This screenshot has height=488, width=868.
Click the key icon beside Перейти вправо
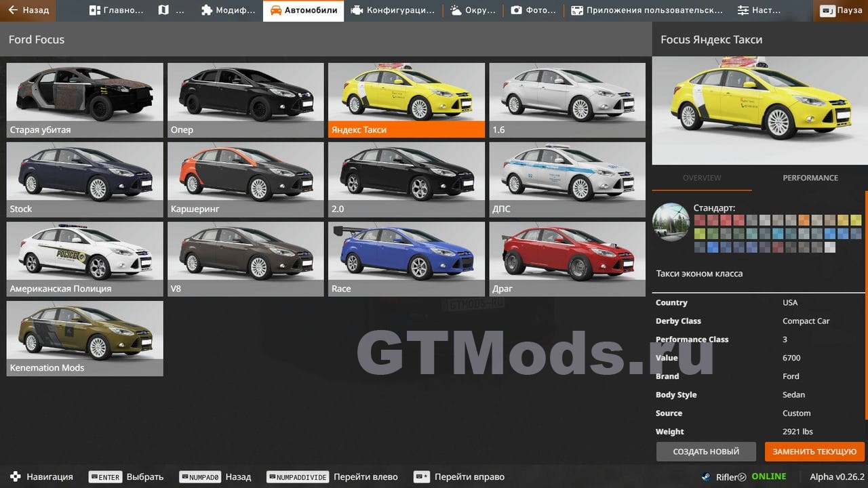click(x=422, y=476)
